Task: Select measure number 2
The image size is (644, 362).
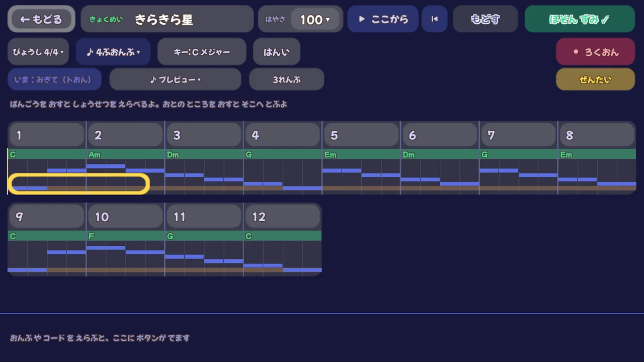Action: (126, 135)
